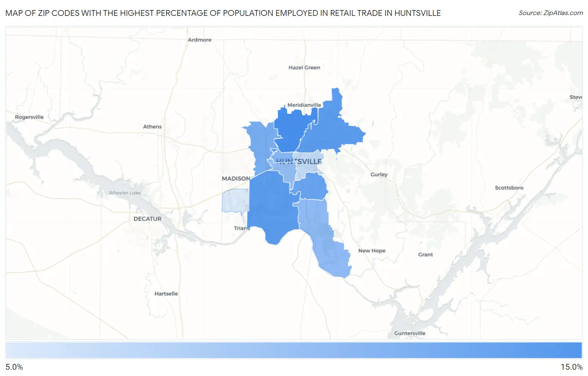Click the Gurley town label

(379, 174)
